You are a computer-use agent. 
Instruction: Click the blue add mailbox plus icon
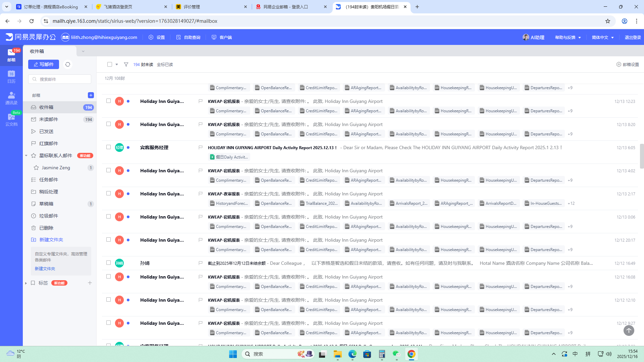[x=91, y=95]
